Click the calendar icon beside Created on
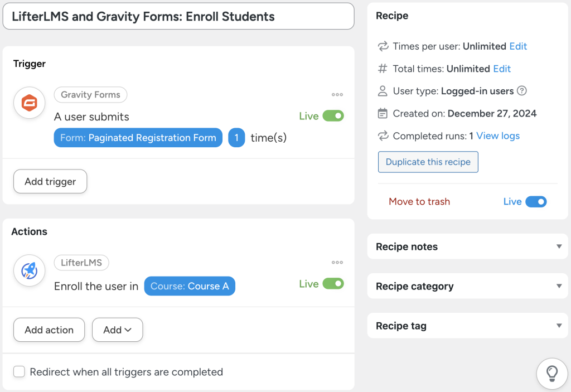This screenshot has height=392, width=571. (x=383, y=113)
